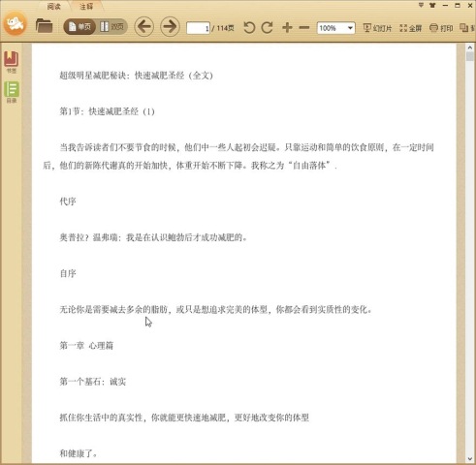Rotate page clockwise
The height and width of the screenshot is (465, 476).
268,27
